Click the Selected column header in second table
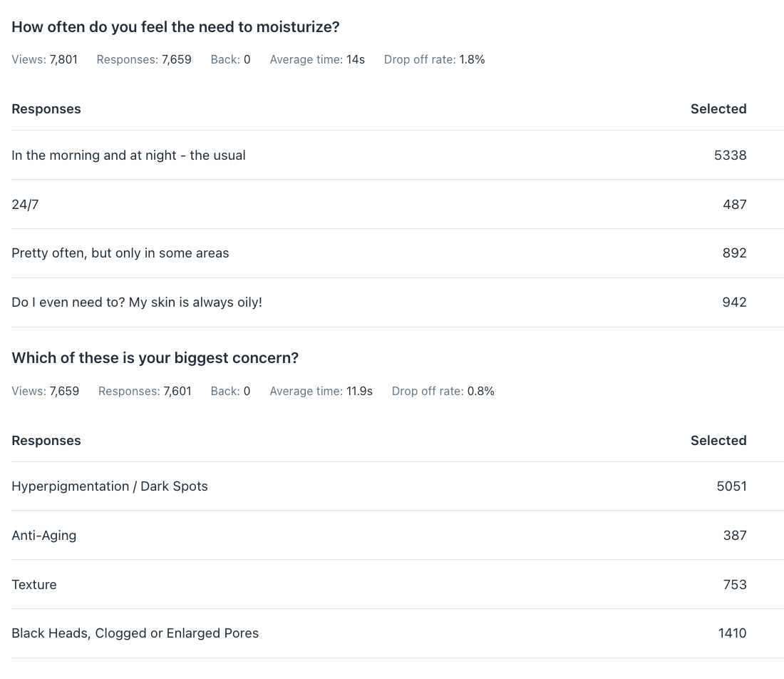This screenshot has width=784, height=679. click(718, 441)
